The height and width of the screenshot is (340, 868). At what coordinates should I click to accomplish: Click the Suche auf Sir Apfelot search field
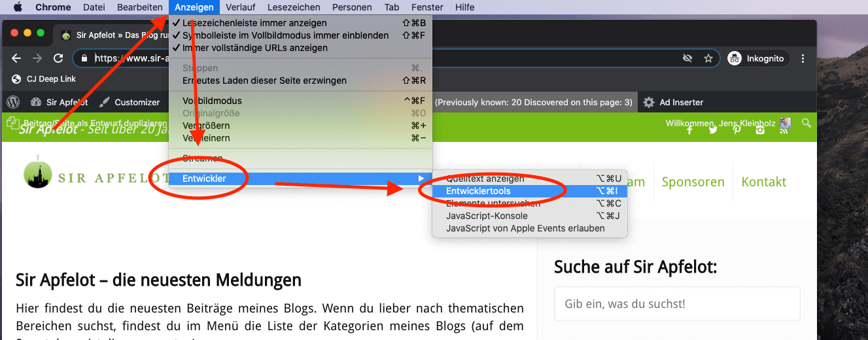(x=677, y=304)
